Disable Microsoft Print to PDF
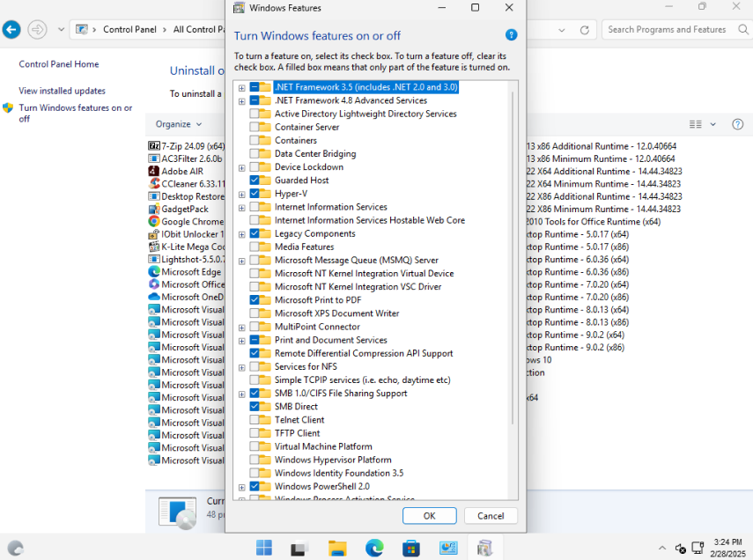The image size is (753, 560). (254, 299)
